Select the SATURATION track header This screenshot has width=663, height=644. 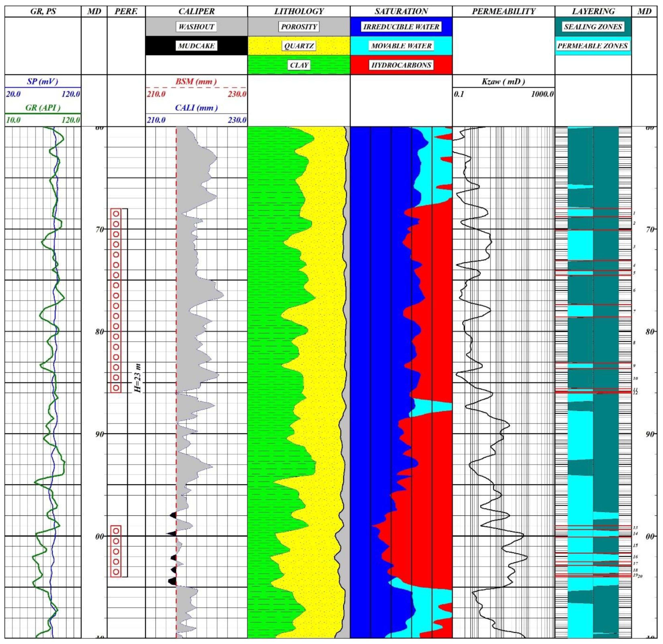click(x=401, y=11)
